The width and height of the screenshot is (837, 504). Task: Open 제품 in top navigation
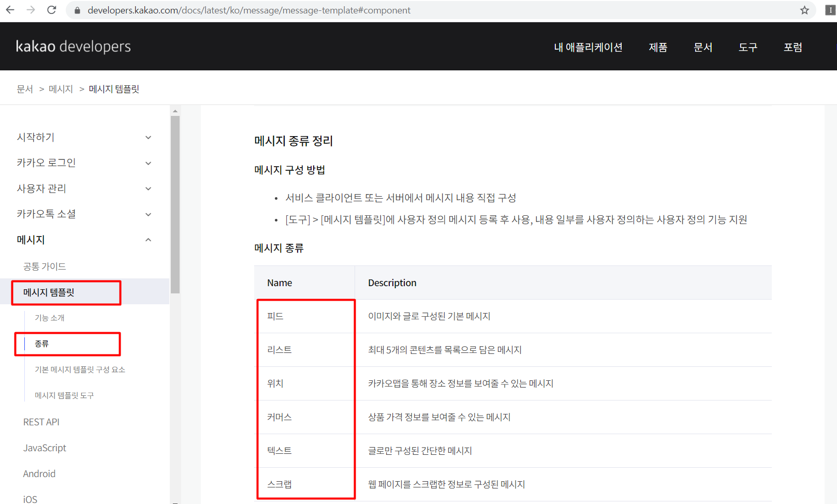(x=658, y=47)
